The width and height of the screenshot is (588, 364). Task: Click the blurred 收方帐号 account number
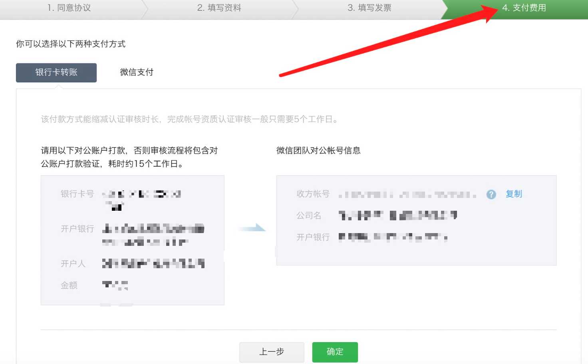pos(407,194)
